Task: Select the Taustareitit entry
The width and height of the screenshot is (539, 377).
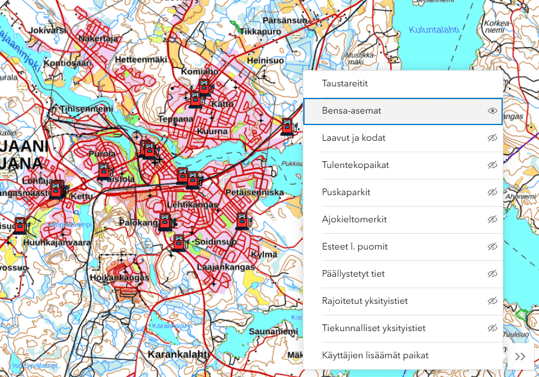Action: click(403, 84)
